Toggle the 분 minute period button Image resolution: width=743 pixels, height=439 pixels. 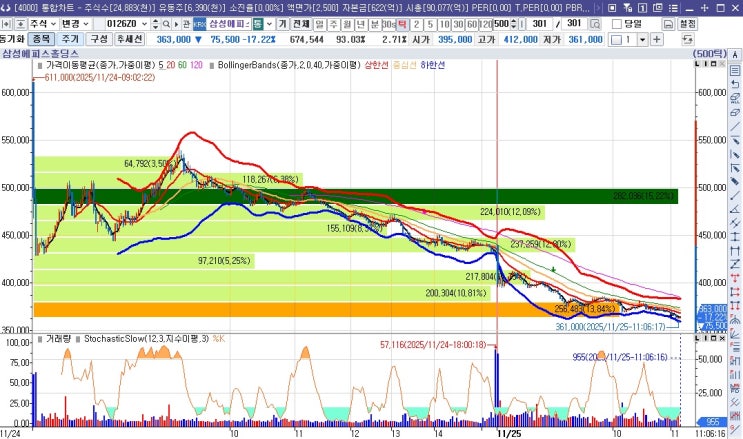375,24
